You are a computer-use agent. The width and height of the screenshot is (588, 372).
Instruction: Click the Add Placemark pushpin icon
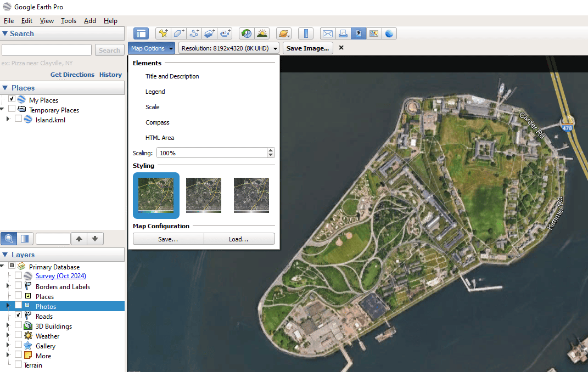pyautogui.click(x=163, y=33)
